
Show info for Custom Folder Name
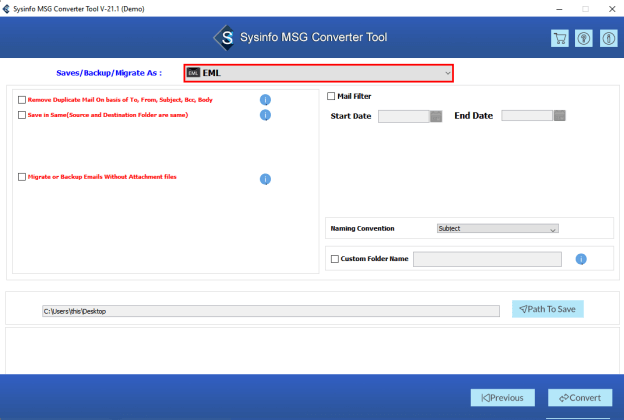click(581, 259)
